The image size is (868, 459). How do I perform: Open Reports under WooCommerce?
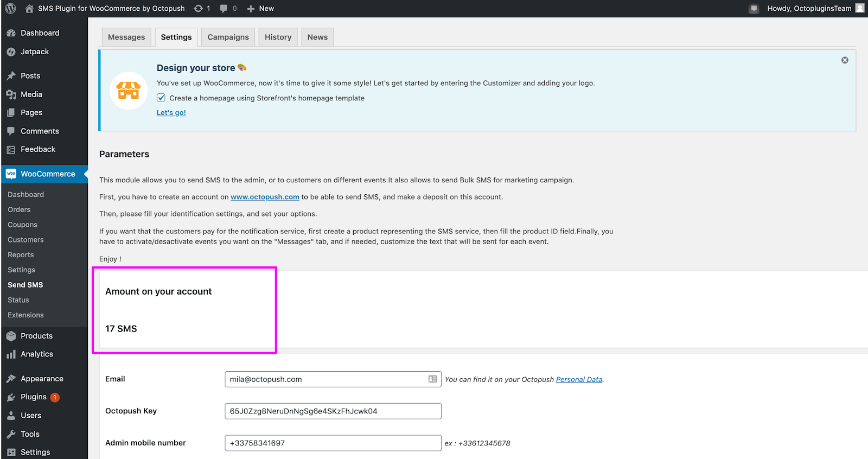[21, 255]
